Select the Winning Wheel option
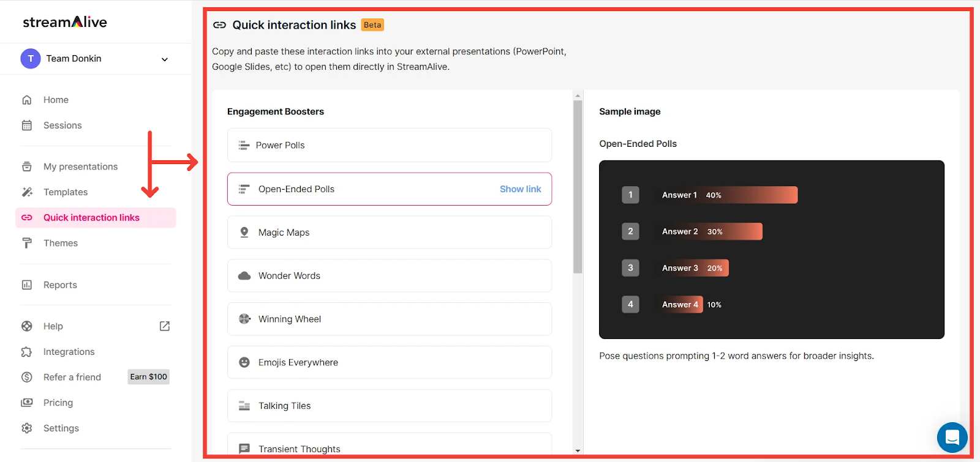 [x=389, y=319]
